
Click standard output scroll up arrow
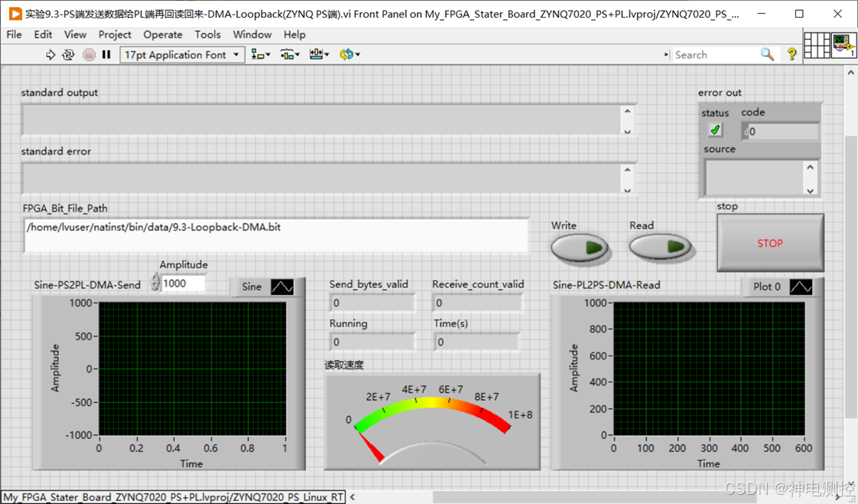pos(628,111)
